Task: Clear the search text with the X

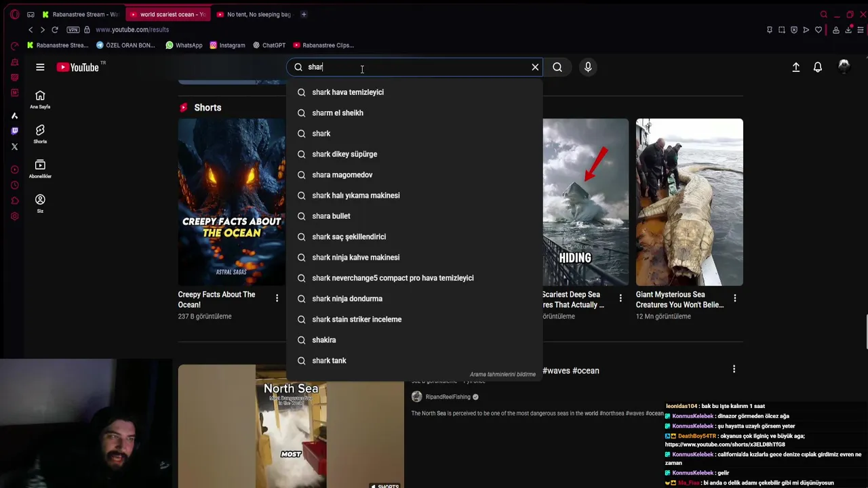Action: (x=535, y=67)
